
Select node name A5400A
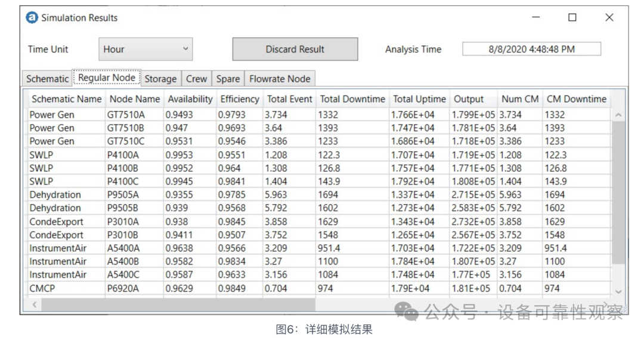[x=123, y=248]
